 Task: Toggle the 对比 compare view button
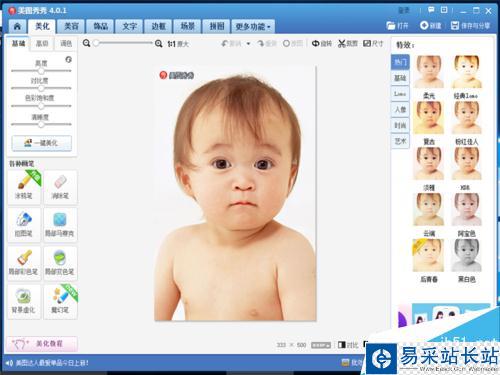tap(348, 345)
